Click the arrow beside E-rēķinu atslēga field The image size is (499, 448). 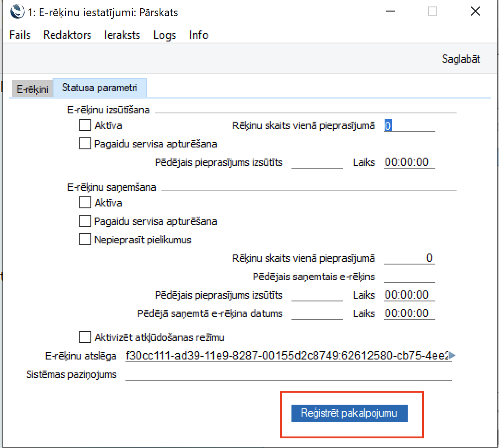click(x=452, y=355)
